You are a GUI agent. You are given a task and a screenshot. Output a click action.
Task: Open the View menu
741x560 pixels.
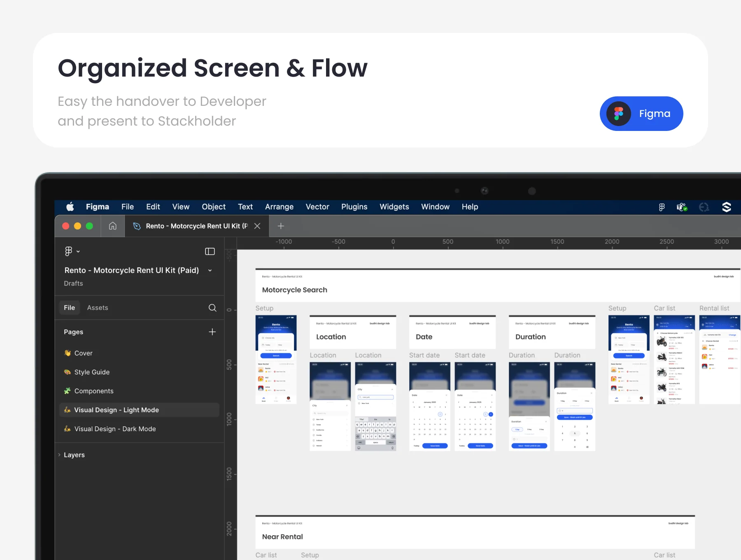181,207
